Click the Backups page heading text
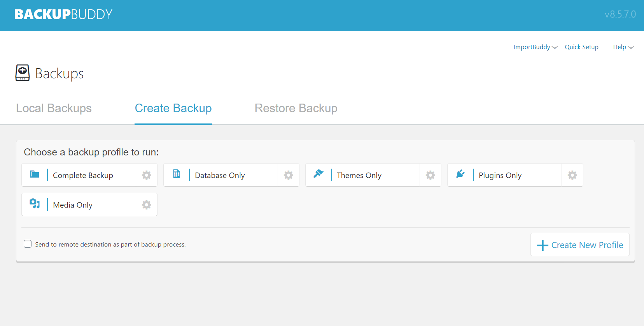 59,74
